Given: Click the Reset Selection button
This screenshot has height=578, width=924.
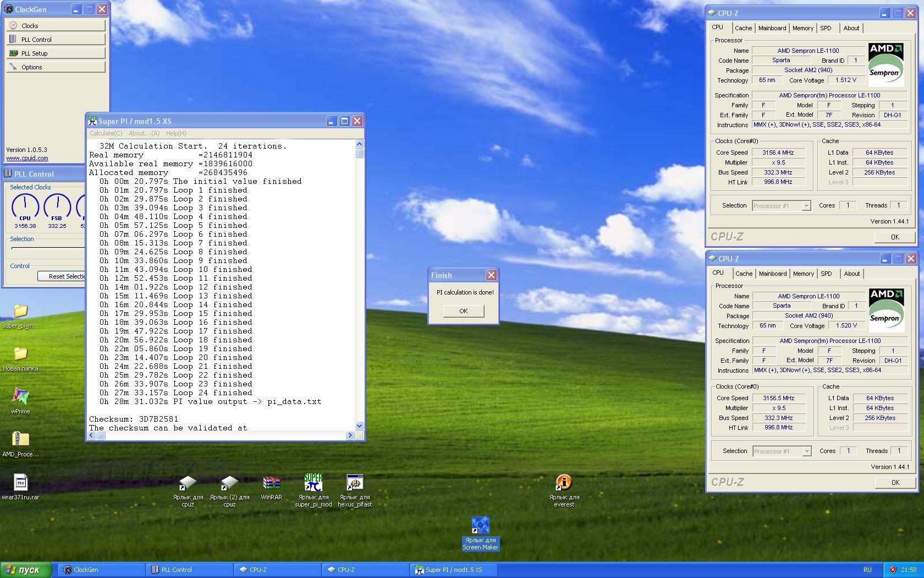Looking at the screenshot, I should tap(62, 276).
